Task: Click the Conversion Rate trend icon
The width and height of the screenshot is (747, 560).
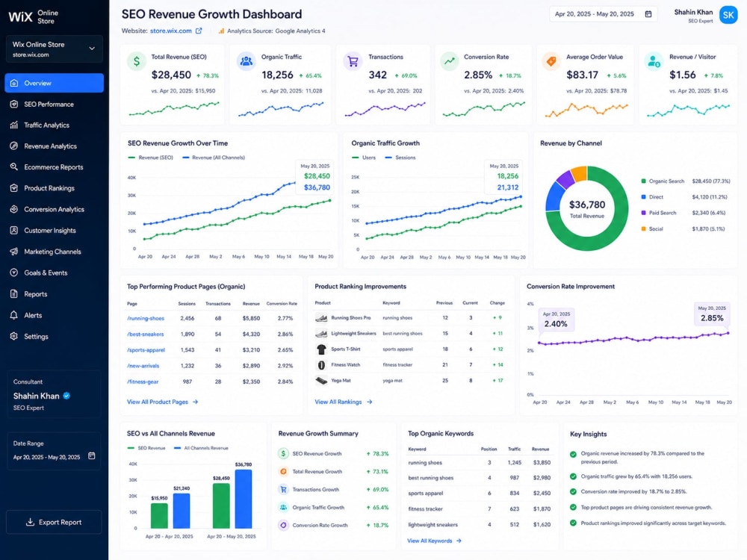Action: (449, 61)
